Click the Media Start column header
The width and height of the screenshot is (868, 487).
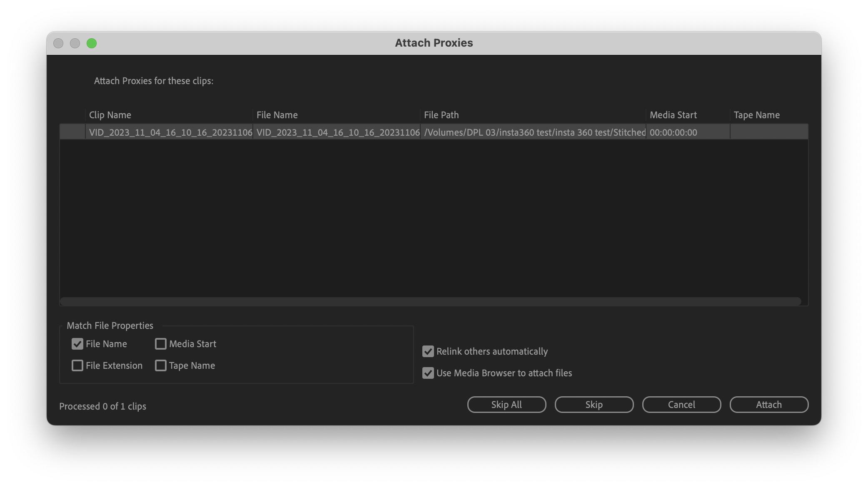(688, 115)
